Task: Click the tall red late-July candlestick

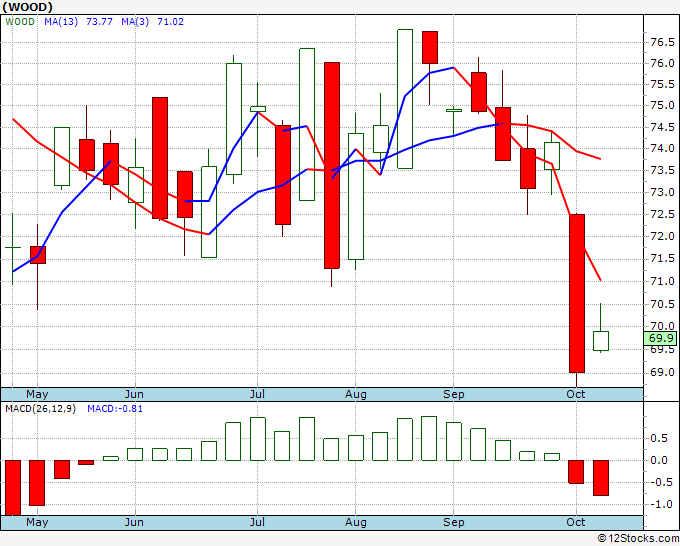Action: pyautogui.click(x=332, y=166)
